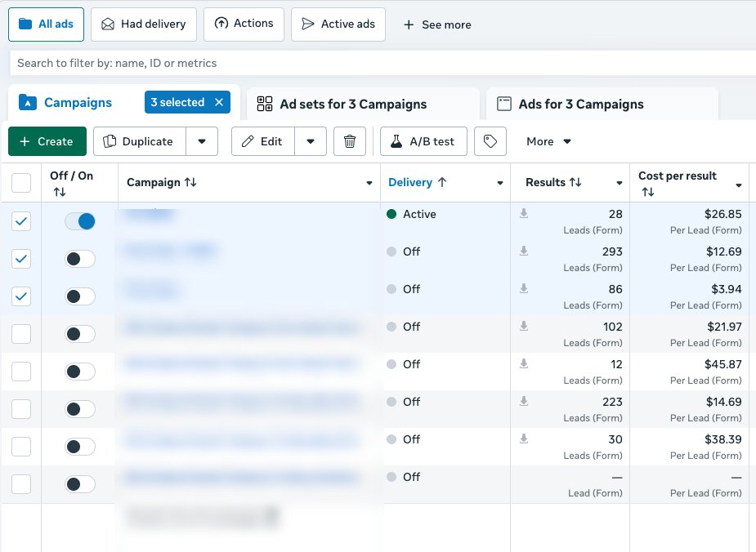Image resolution: width=756 pixels, height=552 pixels.
Task: Click the download icon in 12 leads row
Action: click(x=524, y=363)
